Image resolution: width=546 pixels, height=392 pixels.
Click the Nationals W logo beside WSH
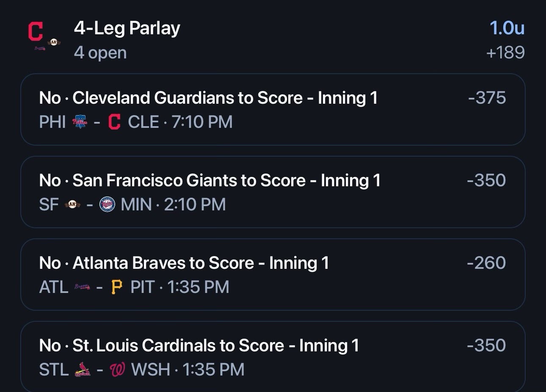click(117, 370)
